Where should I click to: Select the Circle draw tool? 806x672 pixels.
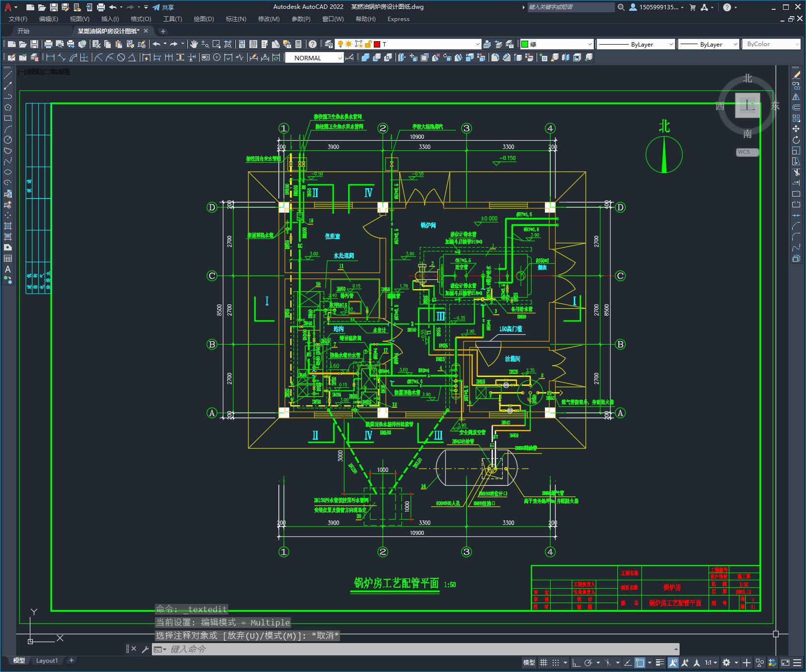pos(8,140)
